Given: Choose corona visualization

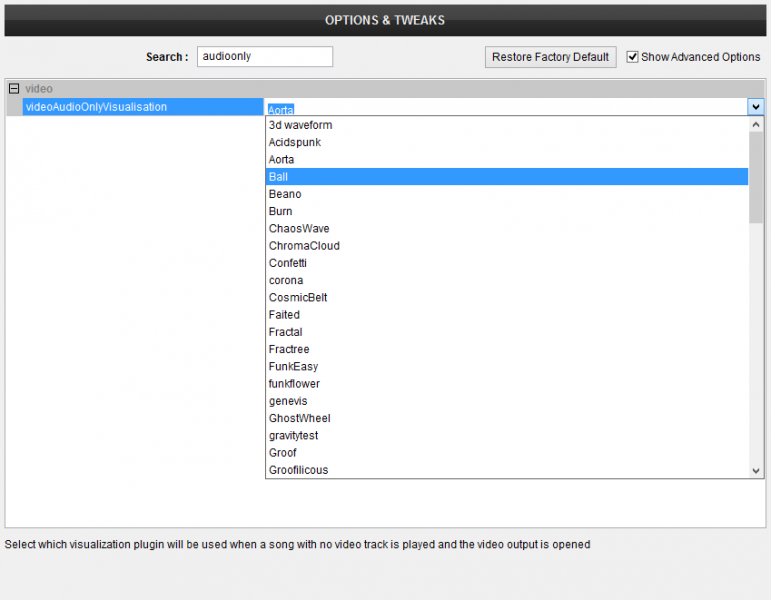Looking at the screenshot, I should [507, 280].
